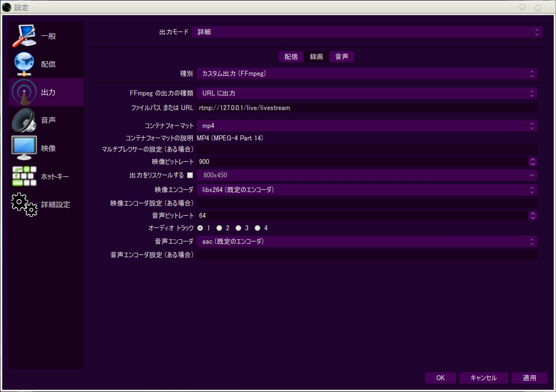Image resolution: width=556 pixels, height=392 pixels.
Task: Click 映像エンコーダ設定 input field
Action: [x=367, y=203]
